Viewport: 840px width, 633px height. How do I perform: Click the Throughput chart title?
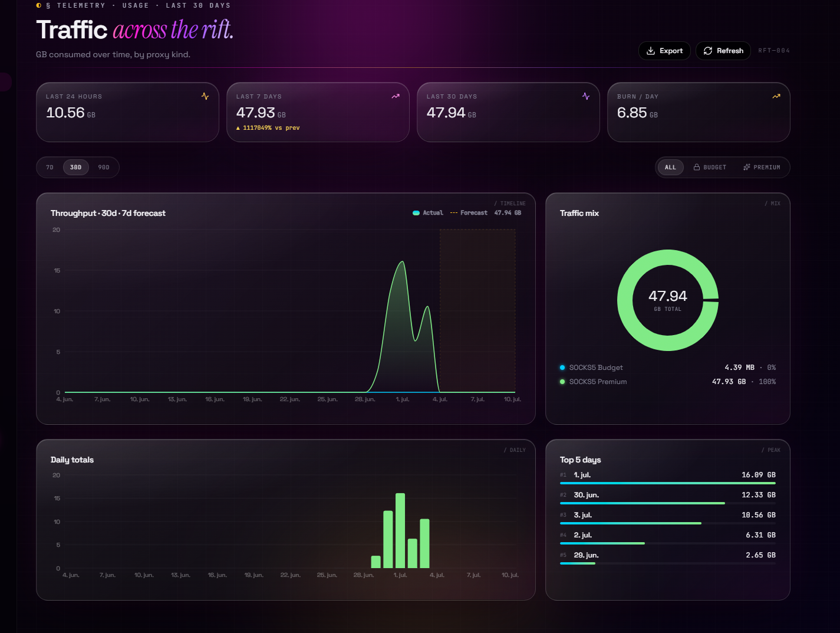point(108,213)
